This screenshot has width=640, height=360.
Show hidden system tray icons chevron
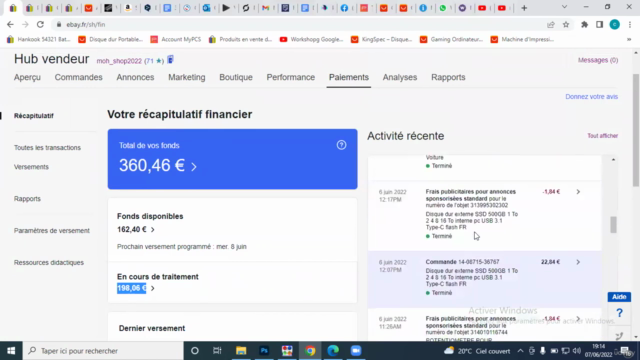pyautogui.click(x=520, y=351)
